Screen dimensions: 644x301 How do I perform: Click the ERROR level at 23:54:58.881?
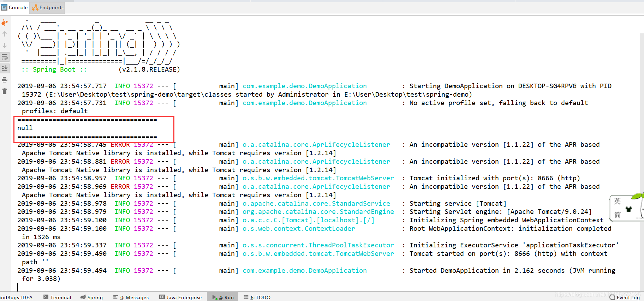[x=120, y=162]
